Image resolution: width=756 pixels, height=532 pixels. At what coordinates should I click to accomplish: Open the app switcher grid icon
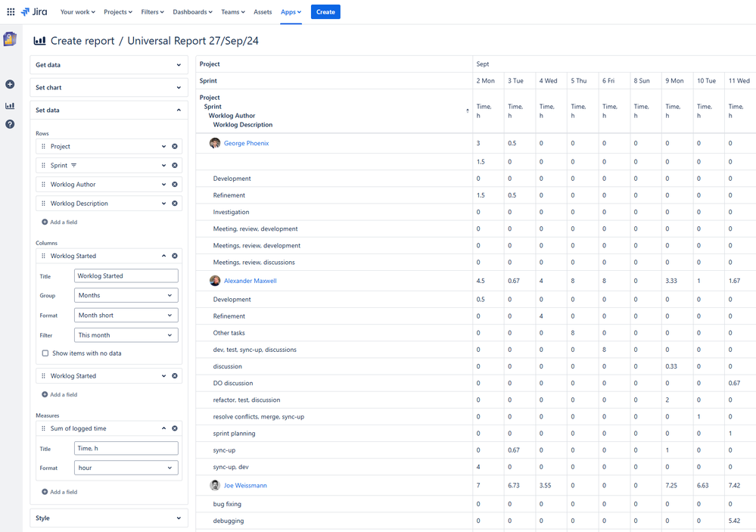pos(11,11)
